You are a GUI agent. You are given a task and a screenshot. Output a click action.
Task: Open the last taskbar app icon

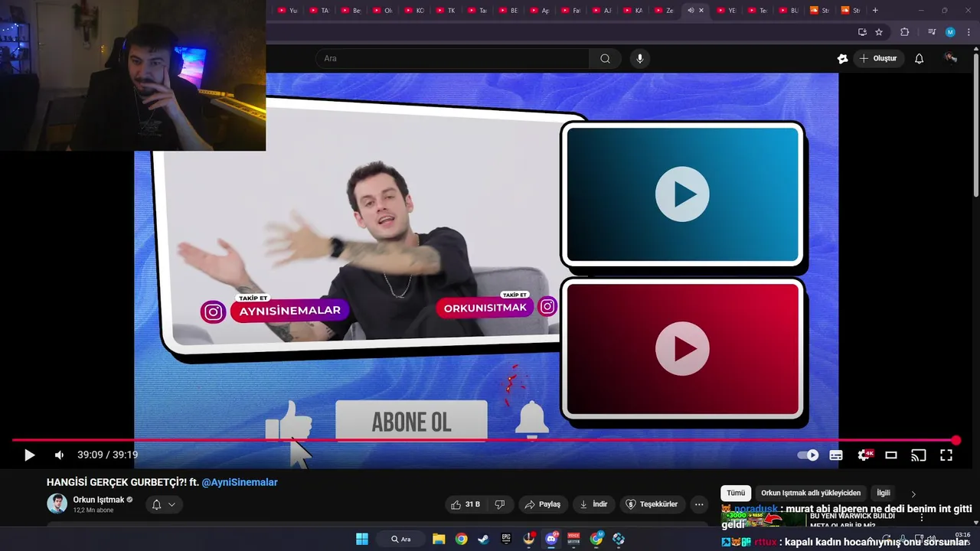click(x=619, y=539)
